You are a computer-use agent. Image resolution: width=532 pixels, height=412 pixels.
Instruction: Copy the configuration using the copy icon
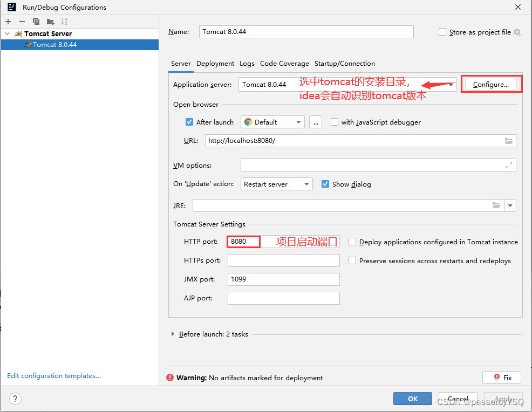pyautogui.click(x=36, y=22)
